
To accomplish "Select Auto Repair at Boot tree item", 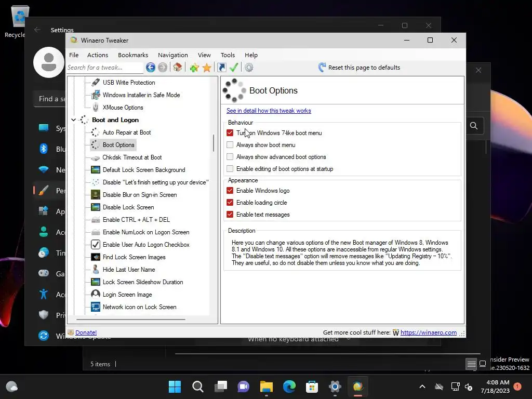I will click(x=127, y=132).
